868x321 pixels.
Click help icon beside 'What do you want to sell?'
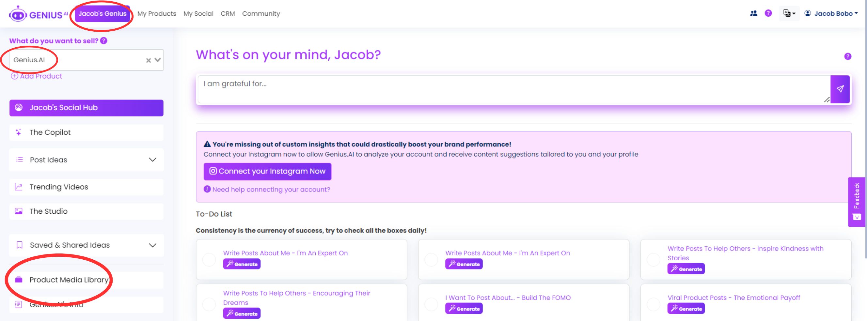(104, 40)
